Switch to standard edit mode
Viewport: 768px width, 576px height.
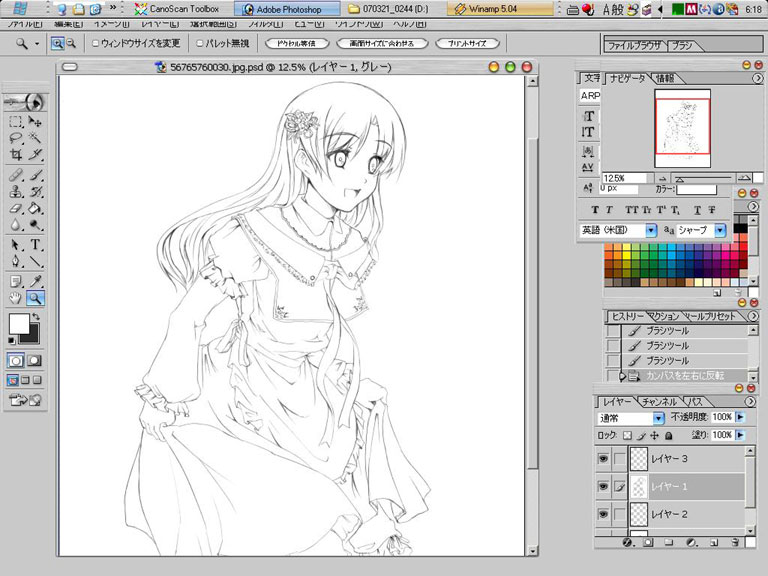pyautogui.click(x=16, y=361)
